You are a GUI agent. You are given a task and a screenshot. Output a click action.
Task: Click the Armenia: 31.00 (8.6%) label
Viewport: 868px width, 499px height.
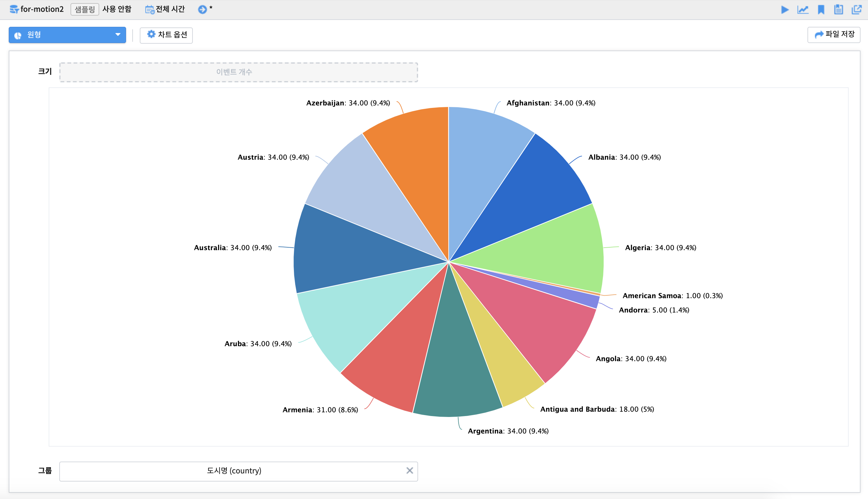click(320, 410)
